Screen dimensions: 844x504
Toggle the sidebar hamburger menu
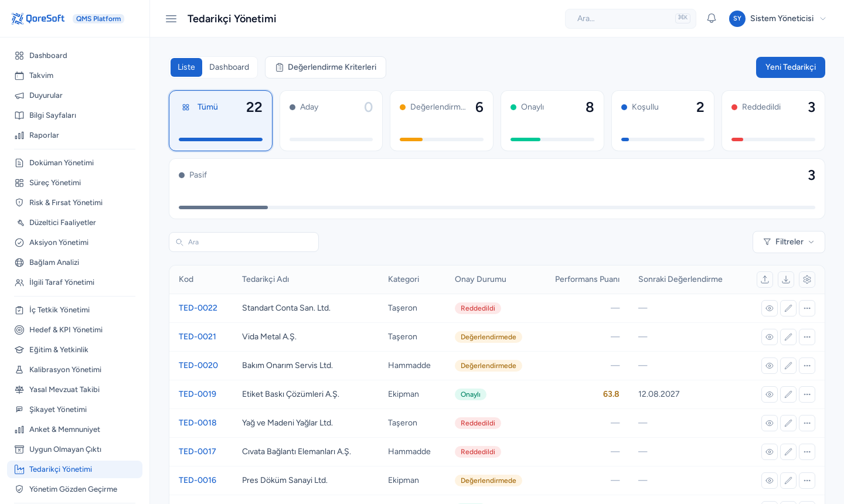pyautogui.click(x=171, y=19)
